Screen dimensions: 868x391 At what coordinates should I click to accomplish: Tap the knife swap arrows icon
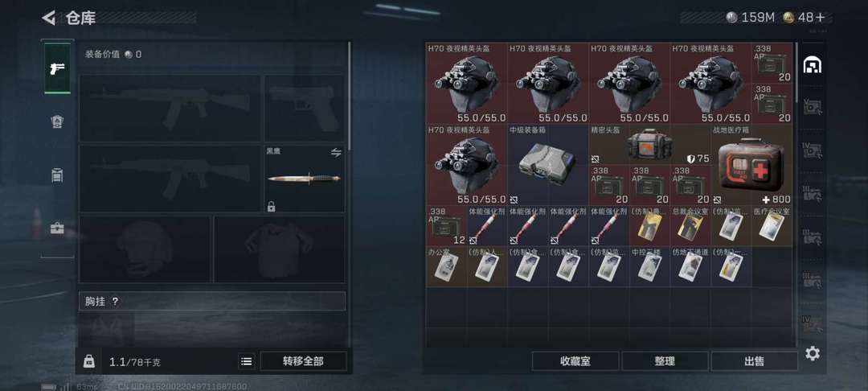coord(336,153)
